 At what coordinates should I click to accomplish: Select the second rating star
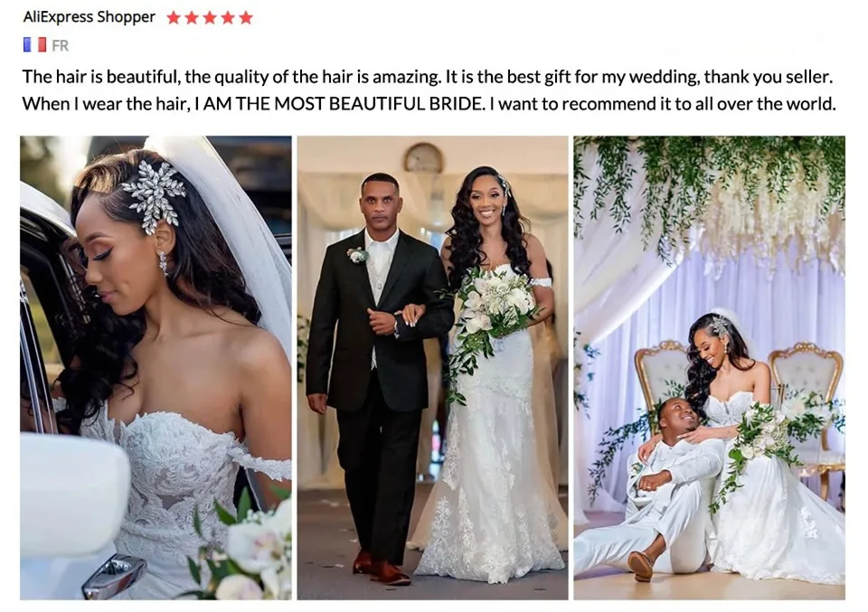tap(192, 18)
